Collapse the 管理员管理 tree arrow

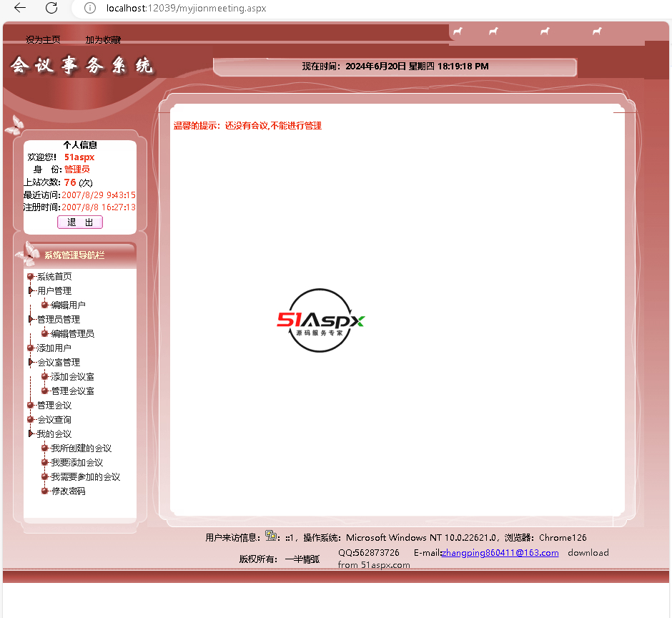coord(31,319)
